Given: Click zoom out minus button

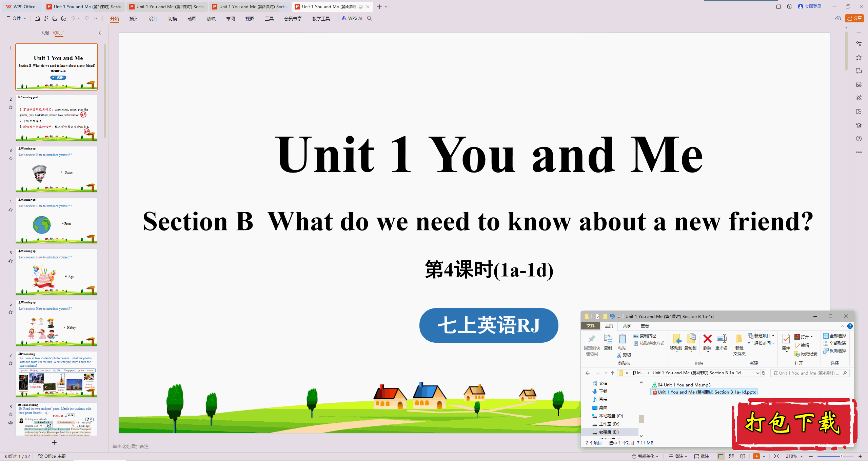Looking at the screenshot, I should point(811,456).
